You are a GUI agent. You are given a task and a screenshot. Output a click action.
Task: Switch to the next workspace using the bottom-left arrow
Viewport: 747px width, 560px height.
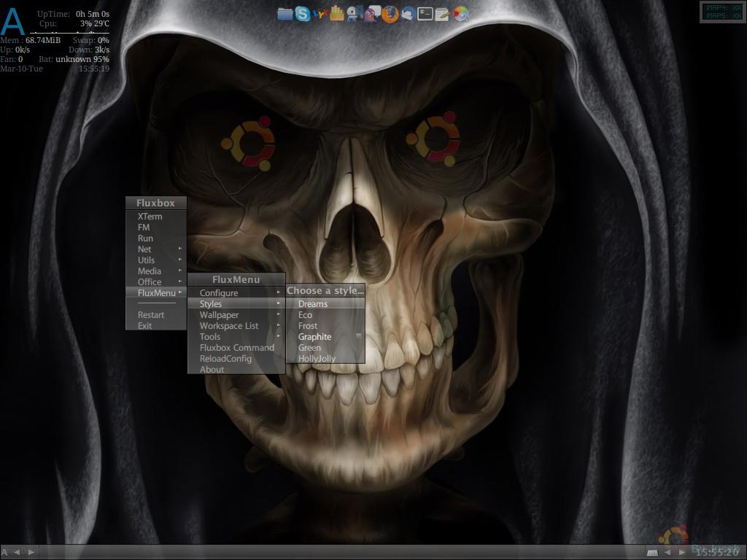[31, 553]
